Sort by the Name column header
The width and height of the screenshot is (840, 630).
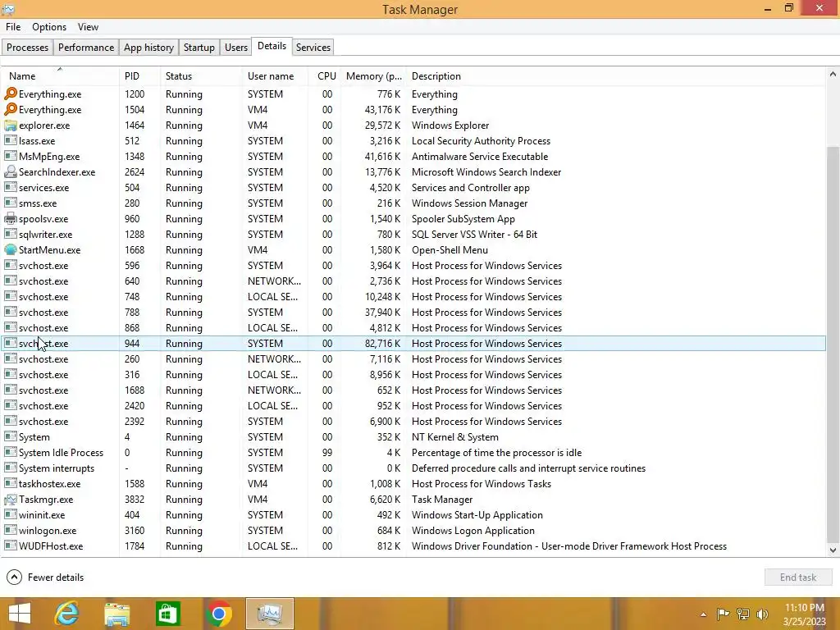[60, 76]
